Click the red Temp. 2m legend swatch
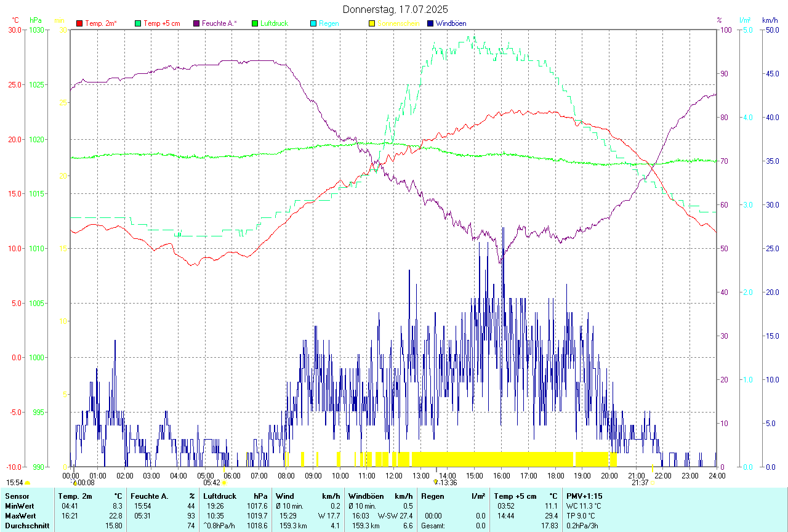This screenshot has height=532, width=788. pyautogui.click(x=79, y=23)
